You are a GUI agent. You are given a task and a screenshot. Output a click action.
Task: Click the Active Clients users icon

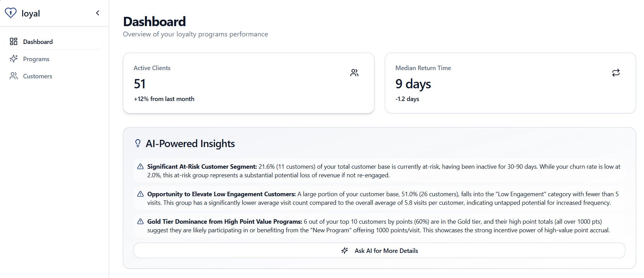[x=354, y=73]
